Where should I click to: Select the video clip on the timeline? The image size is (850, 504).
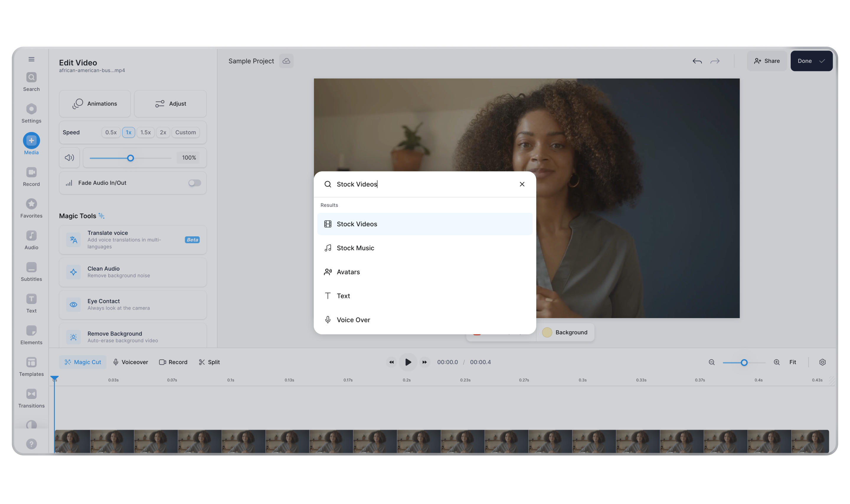pyautogui.click(x=442, y=441)
